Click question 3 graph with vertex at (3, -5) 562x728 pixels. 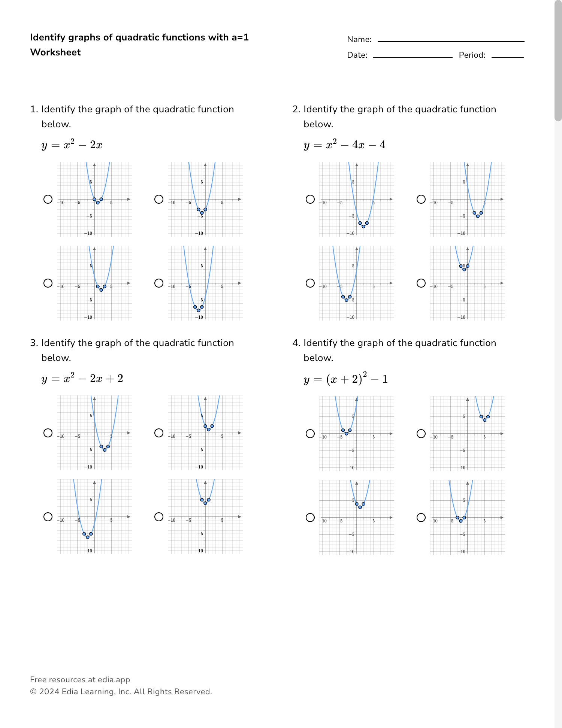(x=94, y=433)
